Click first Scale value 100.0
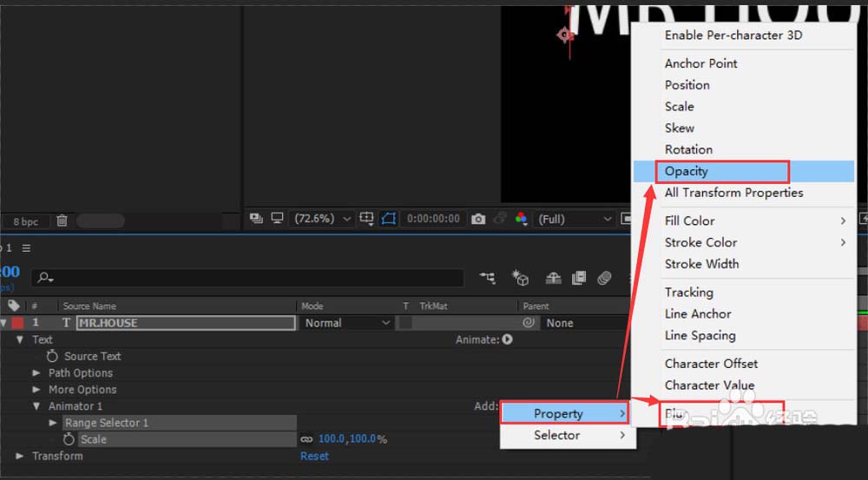Viewport: 868px width, 480px height. click(x=332, y=438)
